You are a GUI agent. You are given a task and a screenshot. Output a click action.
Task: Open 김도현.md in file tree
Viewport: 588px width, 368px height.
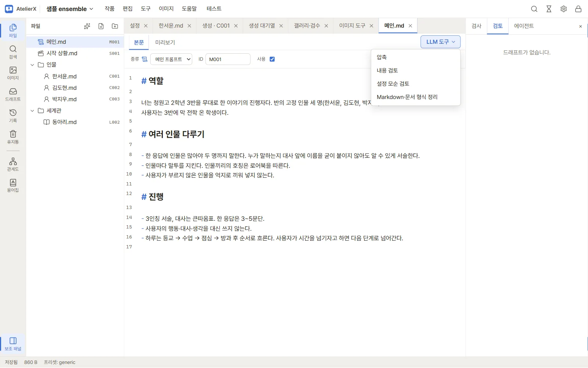tap(75, 88)
